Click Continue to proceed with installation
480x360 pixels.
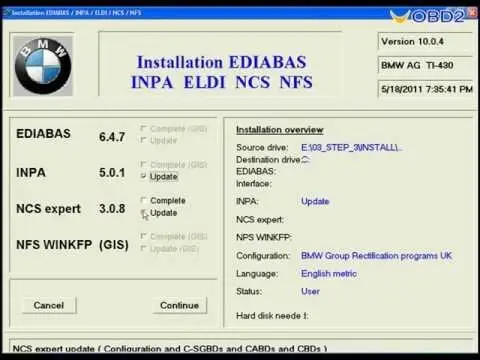tap(180, 305)
